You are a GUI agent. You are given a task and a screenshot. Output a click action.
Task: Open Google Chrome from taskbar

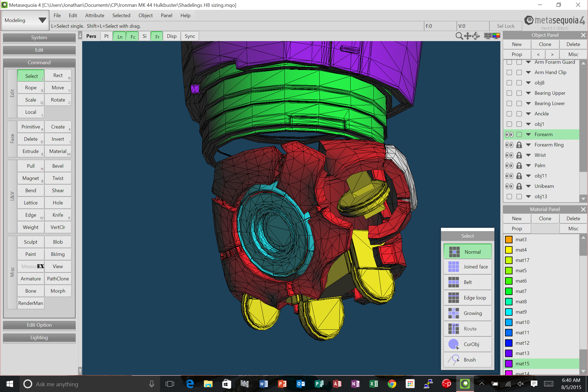[x=392, y=384]
